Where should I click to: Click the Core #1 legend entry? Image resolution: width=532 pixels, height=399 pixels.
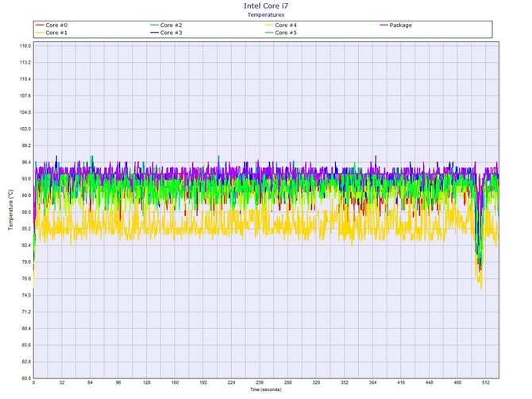pyautogui.click(x=52, y=33)
